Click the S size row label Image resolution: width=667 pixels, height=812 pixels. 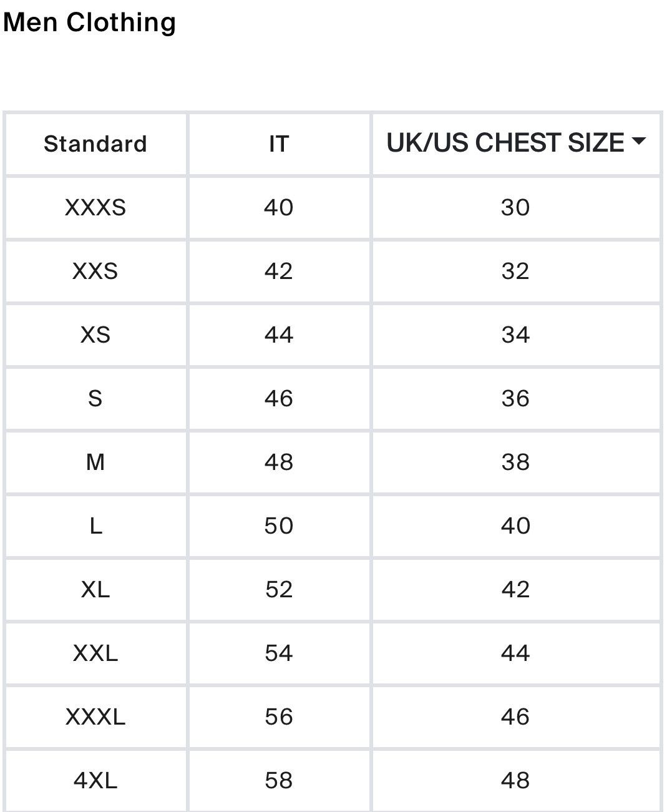click(95, 398)
